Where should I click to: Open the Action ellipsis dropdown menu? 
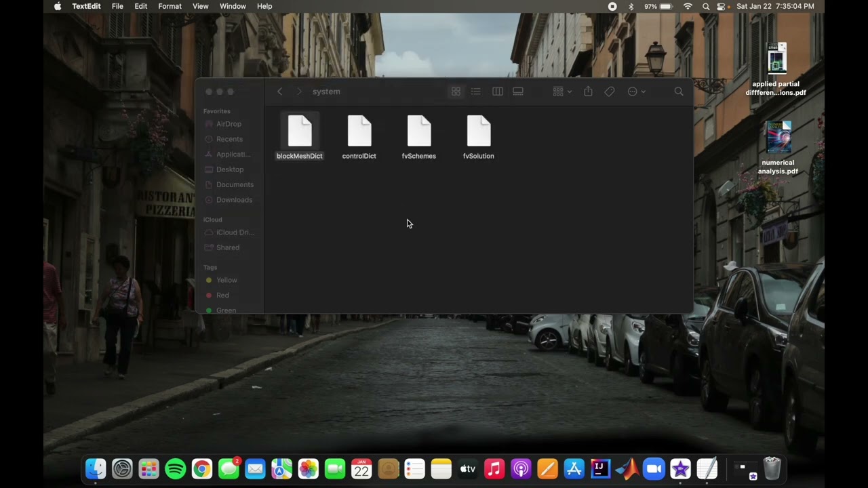636,91
